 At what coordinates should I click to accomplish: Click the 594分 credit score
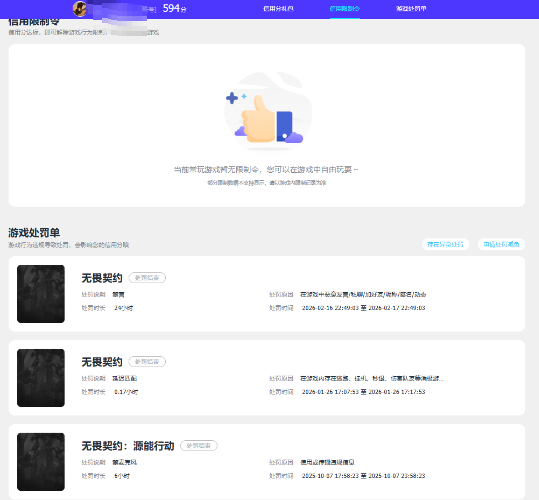click(175, 8)
